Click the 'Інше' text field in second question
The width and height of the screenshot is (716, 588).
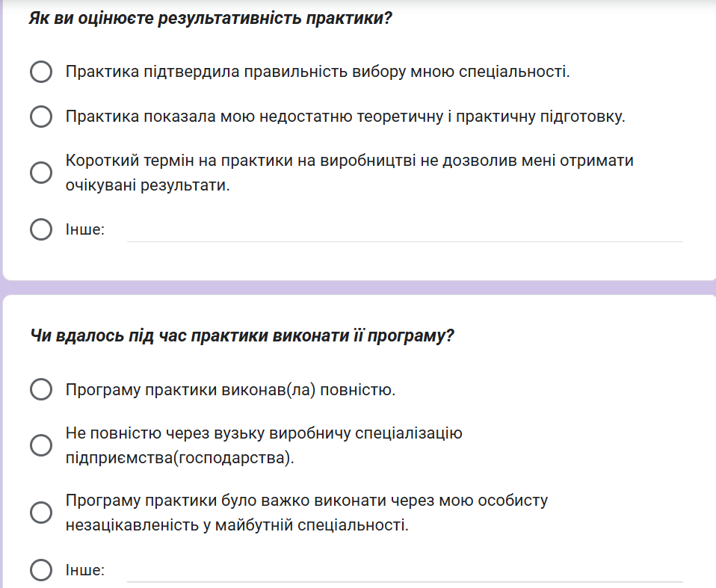coord(404,571)
